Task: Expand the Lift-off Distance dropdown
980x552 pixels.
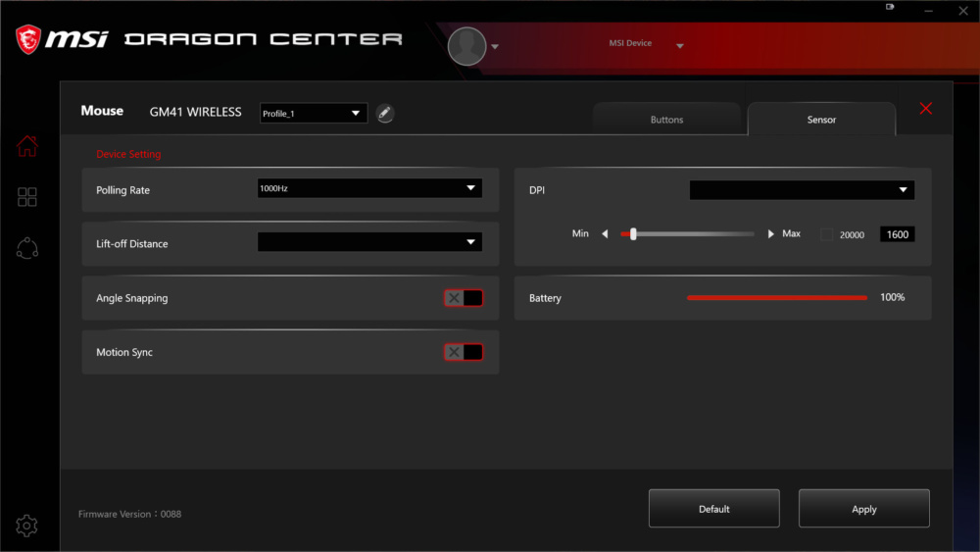Action: pyautogui.click(x=369, y=242)
